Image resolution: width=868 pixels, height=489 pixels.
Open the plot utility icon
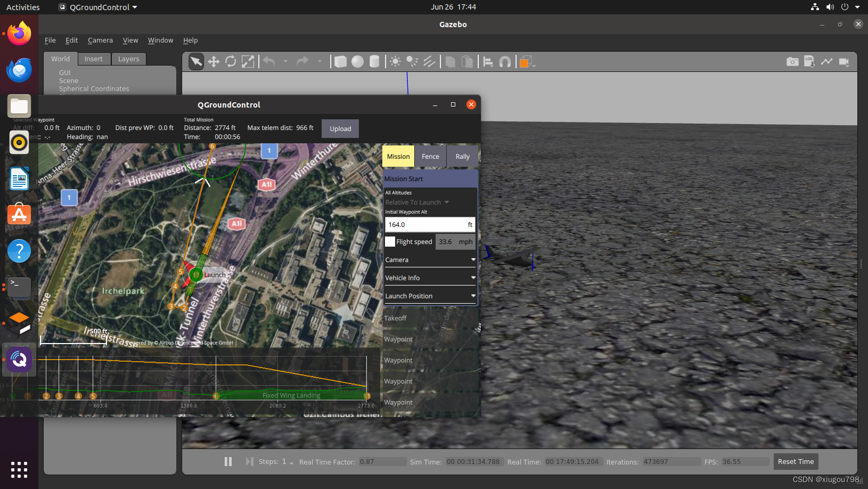click(826, 62)
